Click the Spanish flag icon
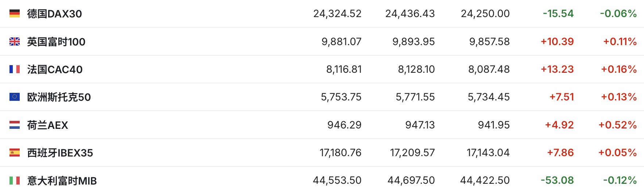The width and height of the screenshot is (644, 190). [15, 153]
